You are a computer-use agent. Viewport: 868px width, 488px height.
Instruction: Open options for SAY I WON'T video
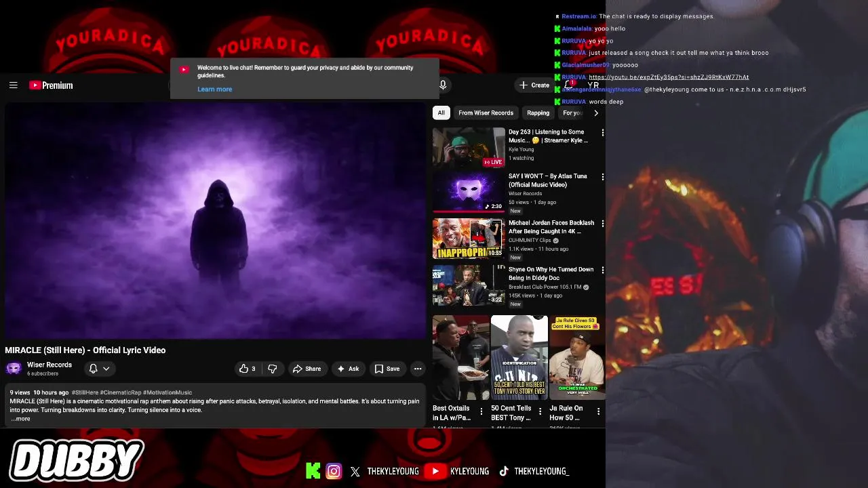tap(602, 177)
